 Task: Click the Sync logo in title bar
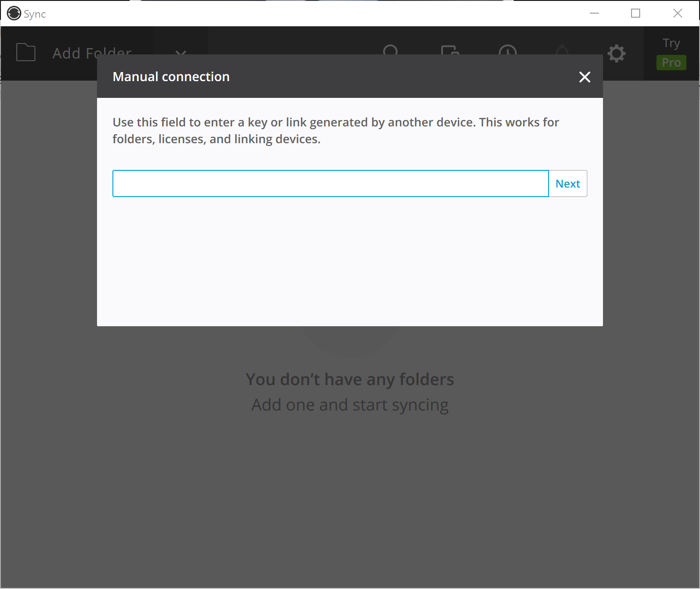[14, 14]
